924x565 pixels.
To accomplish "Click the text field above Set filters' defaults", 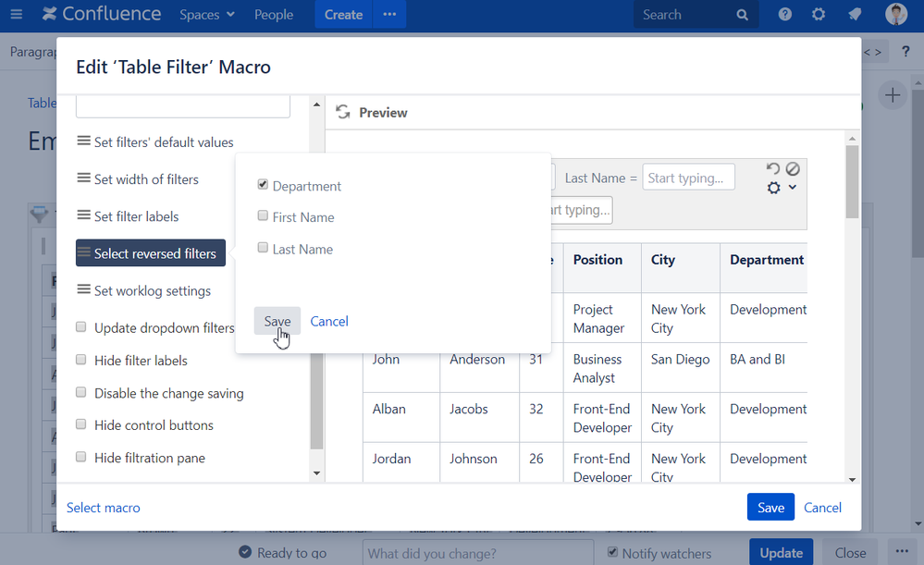I will click(183, 106).
